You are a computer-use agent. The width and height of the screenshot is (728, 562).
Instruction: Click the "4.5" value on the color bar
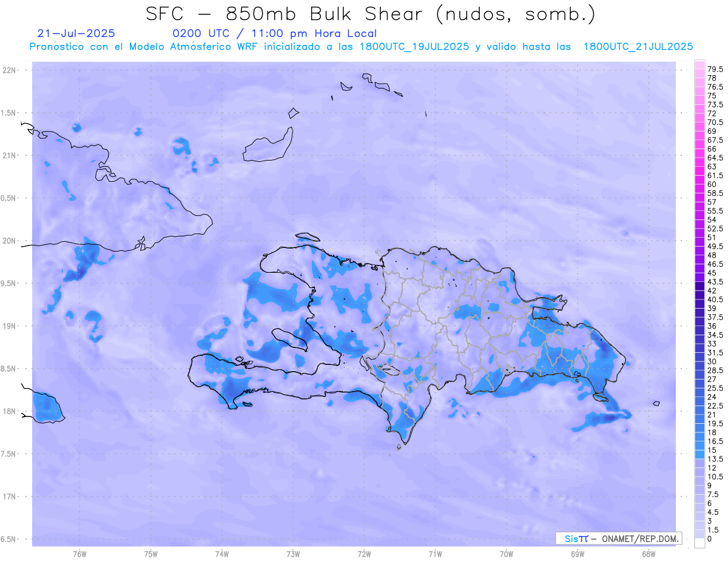click(713, 512)
